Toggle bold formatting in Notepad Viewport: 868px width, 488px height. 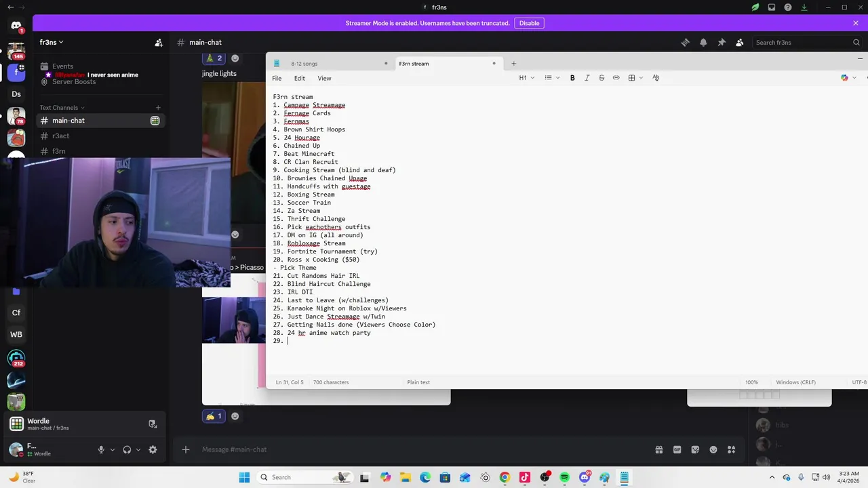coord(572,78)
